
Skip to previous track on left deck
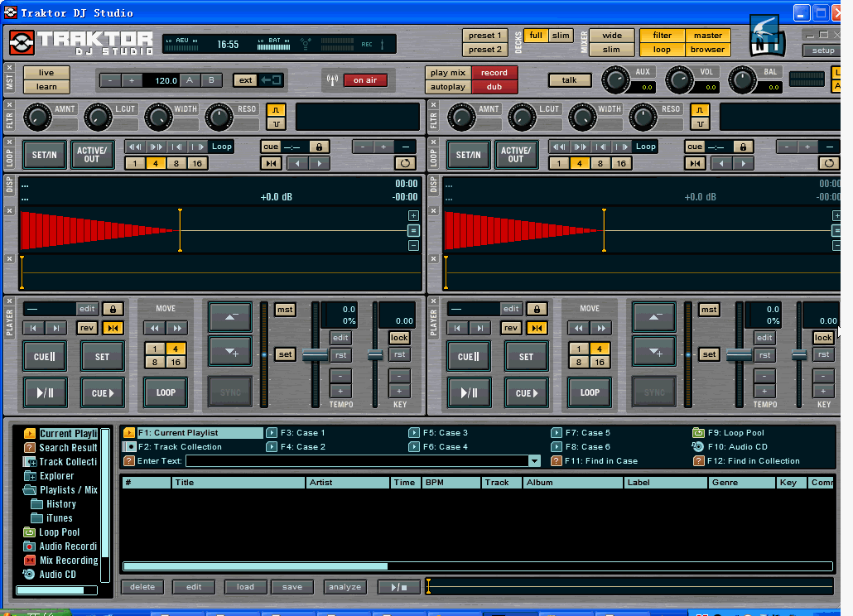pyautogui.click(x=33, y=328)
